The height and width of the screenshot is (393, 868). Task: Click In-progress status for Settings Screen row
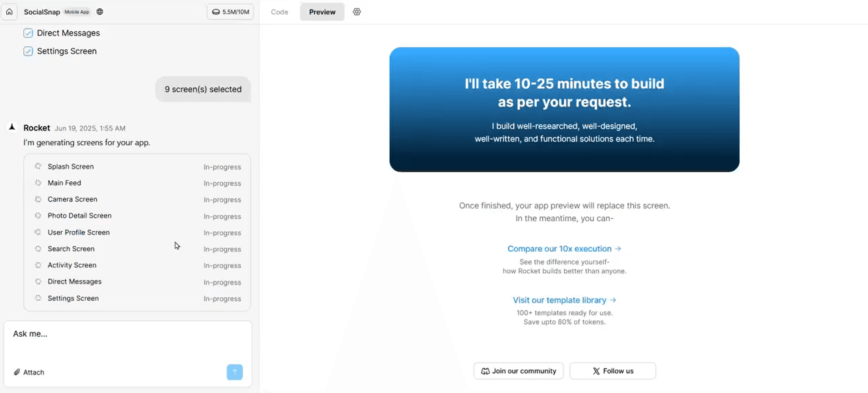pos(222,298)
